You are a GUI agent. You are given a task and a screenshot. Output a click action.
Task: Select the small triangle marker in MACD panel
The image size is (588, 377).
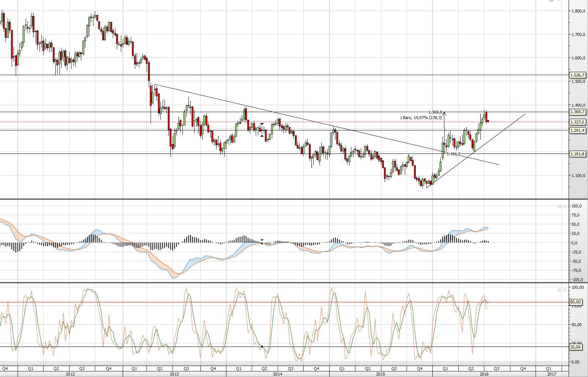coord(262,240)
